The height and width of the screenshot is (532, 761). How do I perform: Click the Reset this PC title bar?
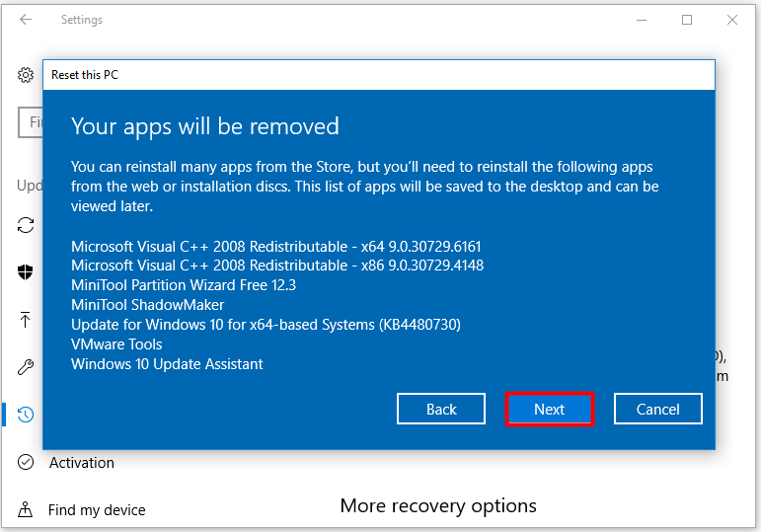379,75
